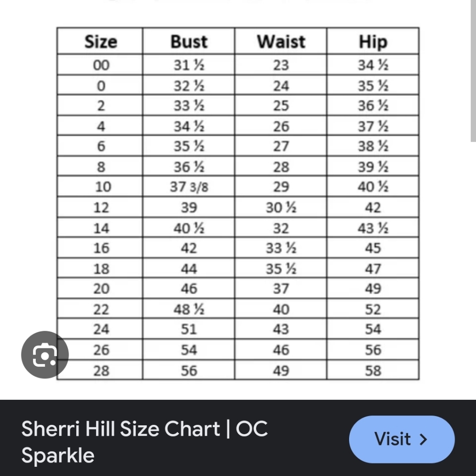The width and height of the screenshot is (476, 476).
Task: Tap the Google Lens search icon
Action: coord(45,355)
